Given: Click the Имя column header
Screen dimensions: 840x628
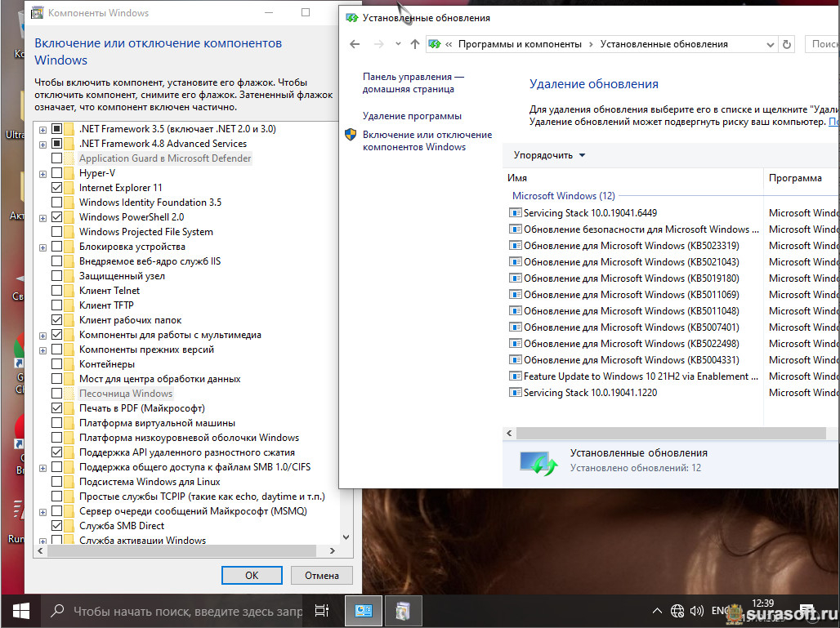Looking at the screenshot, I should [517, 178].
